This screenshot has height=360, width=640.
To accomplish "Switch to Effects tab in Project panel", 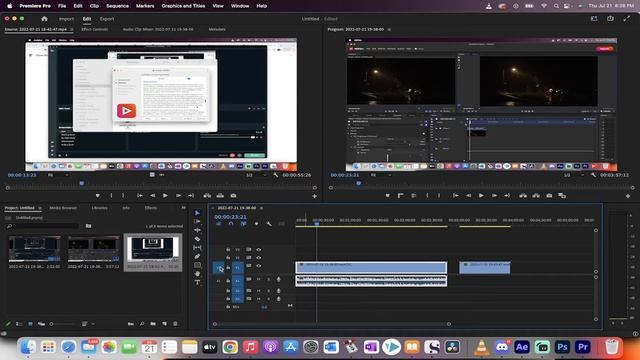I will tap(151, 208).
